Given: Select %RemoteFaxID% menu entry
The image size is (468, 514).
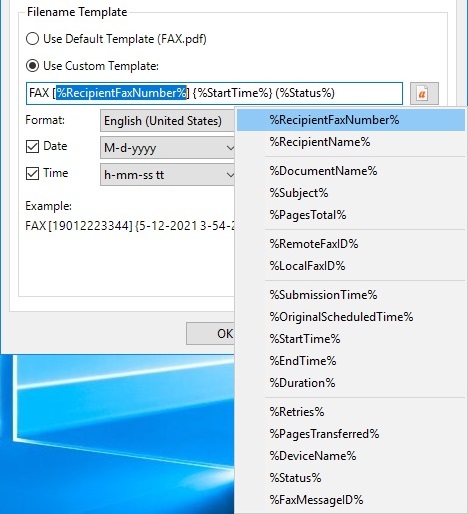Looking at the screenshot, I should (351, 244).
